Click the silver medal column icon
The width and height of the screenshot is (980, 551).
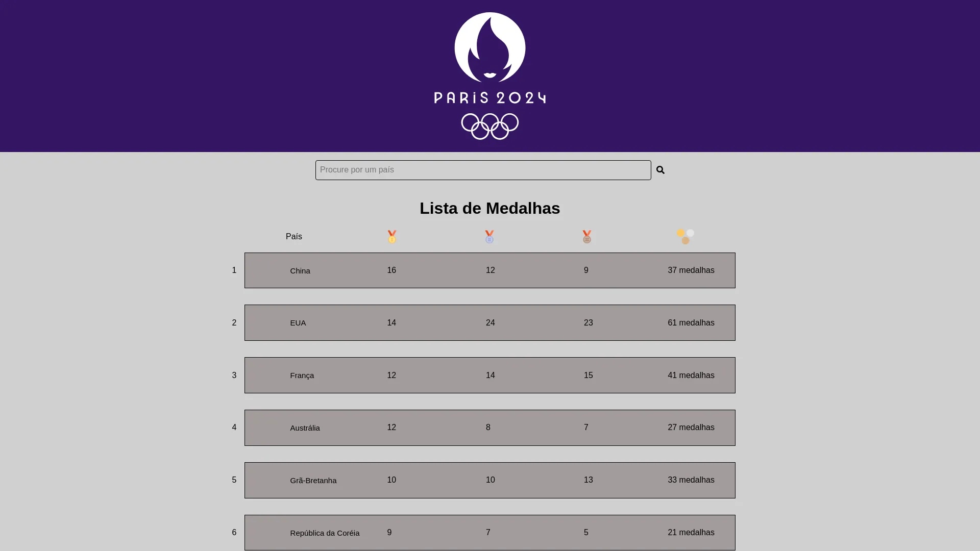(x=489, y=237)
